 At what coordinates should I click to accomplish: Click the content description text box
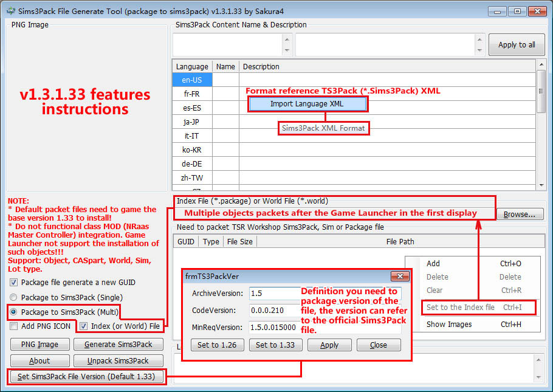pos(385,45)
